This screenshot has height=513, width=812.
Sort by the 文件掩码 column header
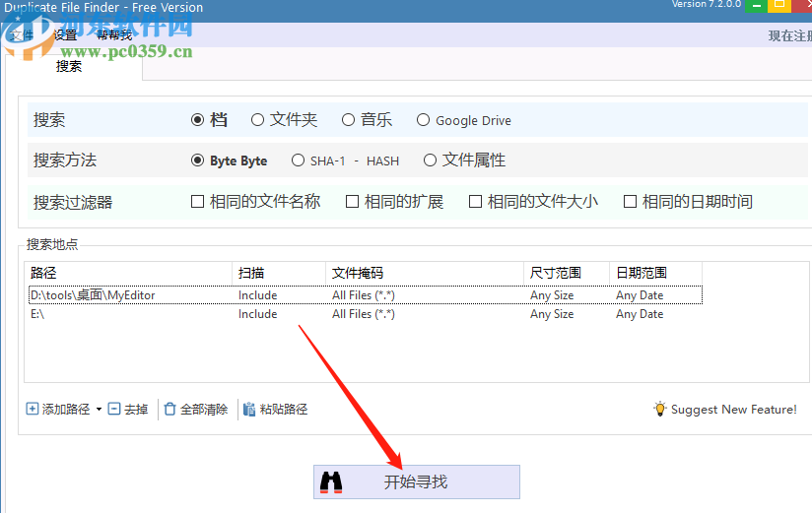425,273
